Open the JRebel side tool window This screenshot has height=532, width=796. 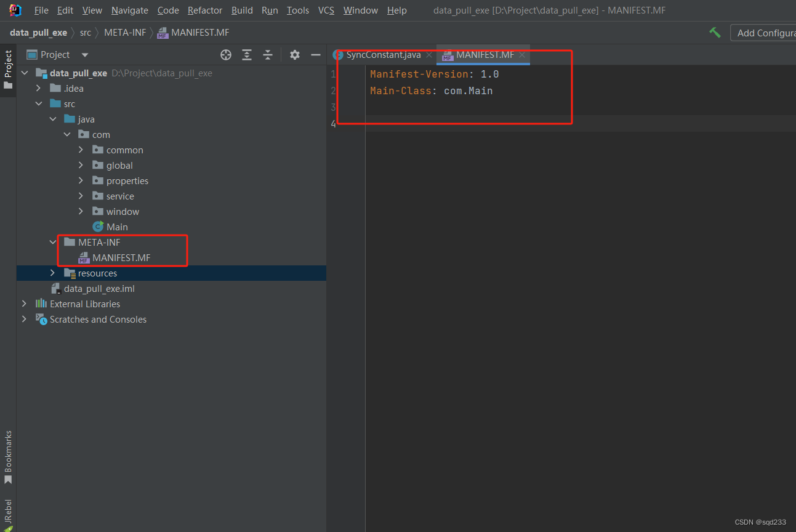(8, 514)
